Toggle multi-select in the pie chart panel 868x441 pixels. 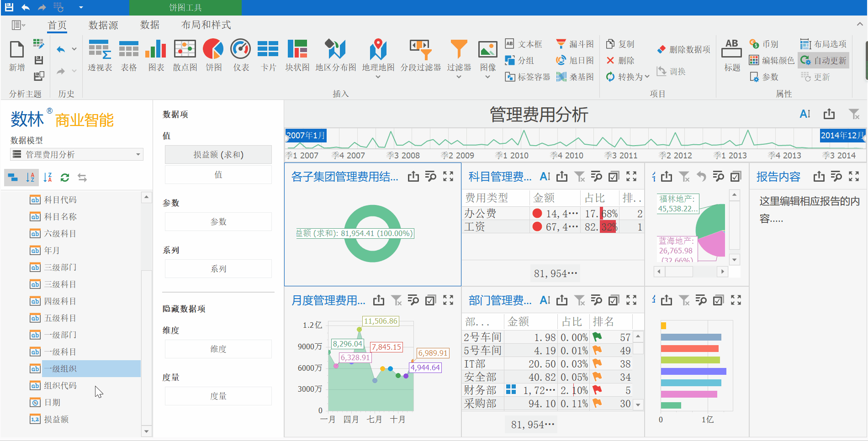point(735,176)
